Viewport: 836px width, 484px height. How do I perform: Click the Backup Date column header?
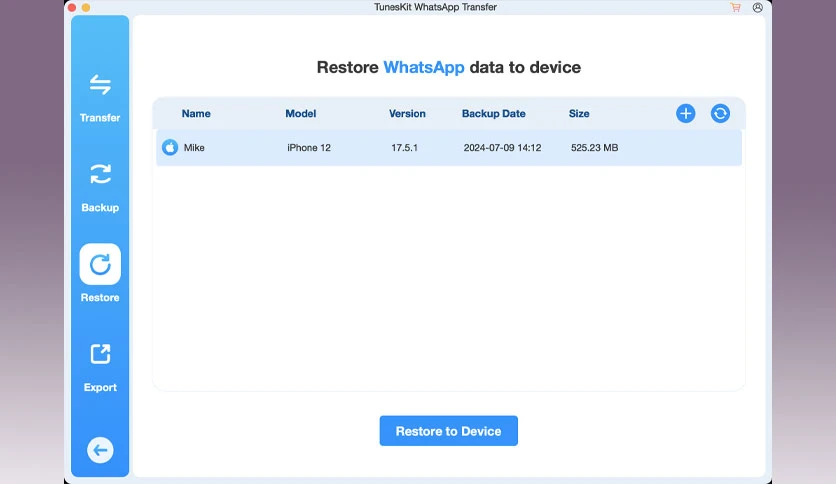pos(494,114)
